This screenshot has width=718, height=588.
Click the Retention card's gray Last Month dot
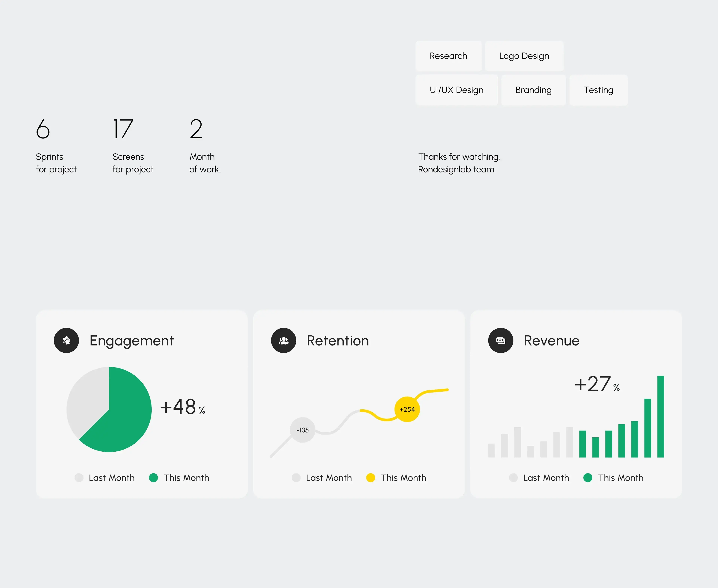point(296,478)
